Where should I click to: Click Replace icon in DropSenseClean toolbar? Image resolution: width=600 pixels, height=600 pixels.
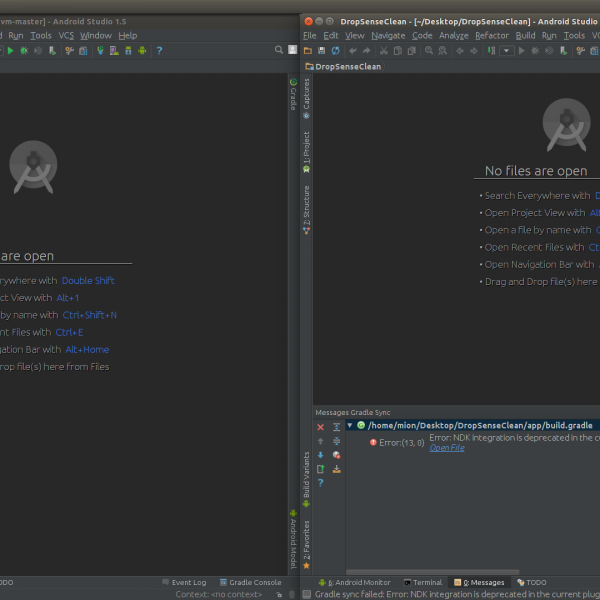click(443, 51)
